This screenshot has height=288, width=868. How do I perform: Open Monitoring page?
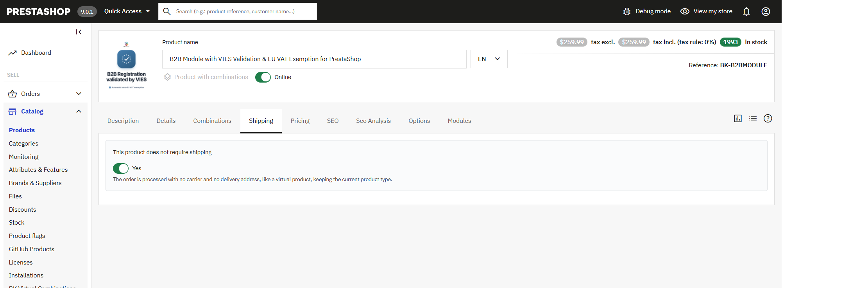coord(24,157)
